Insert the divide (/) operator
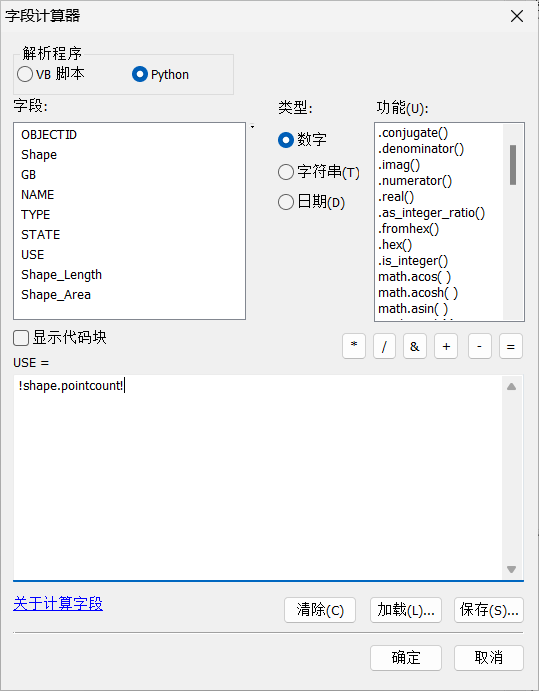Image resolution: width=539 pixels, height=691 pixels. (x=384, y=346)
